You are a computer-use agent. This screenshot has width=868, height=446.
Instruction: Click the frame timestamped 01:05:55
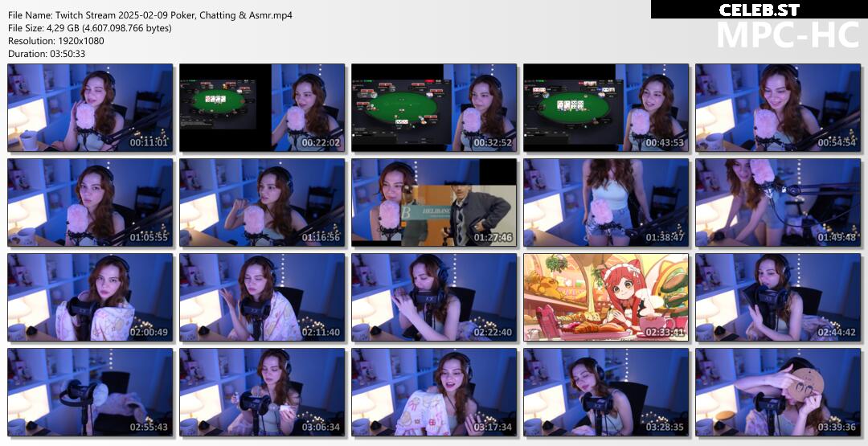tap(90, 203)
